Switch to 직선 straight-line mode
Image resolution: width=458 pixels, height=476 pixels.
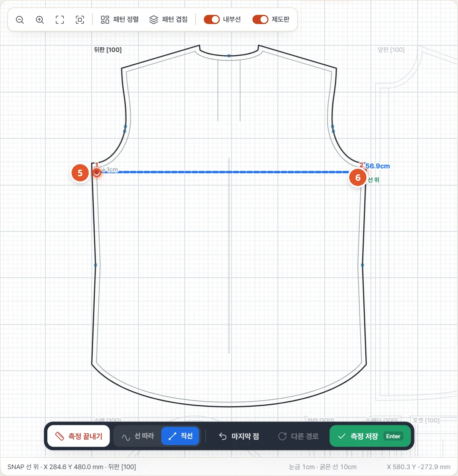[x=180, y=436]
